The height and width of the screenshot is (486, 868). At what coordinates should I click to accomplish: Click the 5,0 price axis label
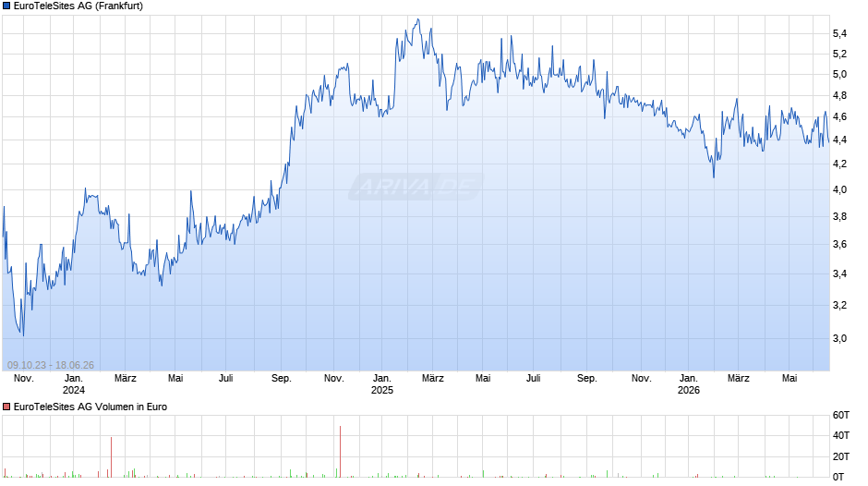click(839, 74)
